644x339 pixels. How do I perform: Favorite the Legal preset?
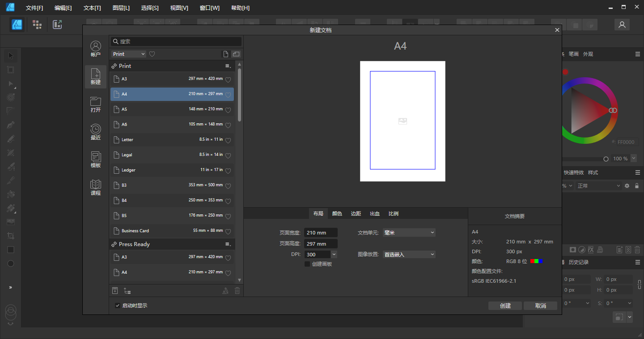(228, 156)
